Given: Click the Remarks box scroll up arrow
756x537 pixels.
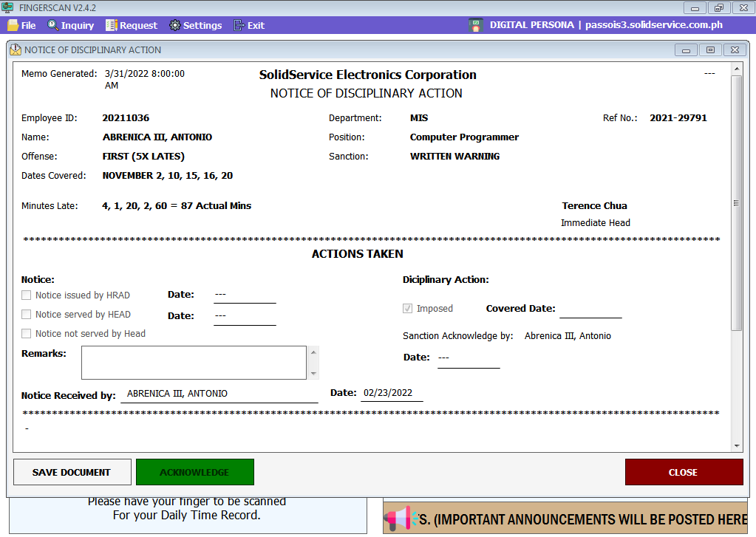Looking at the screenshot, I should click(x=313, y=352).
